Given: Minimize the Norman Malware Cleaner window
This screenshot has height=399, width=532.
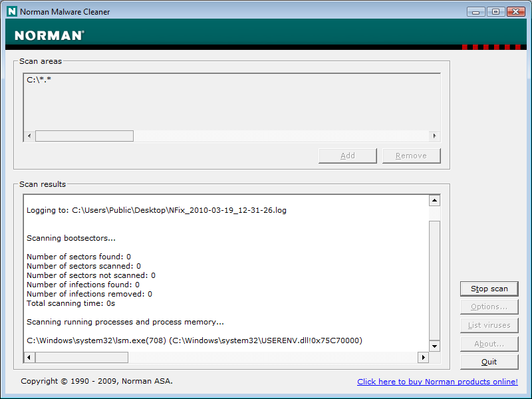Looking at the screenshot, I should [475, 11].
